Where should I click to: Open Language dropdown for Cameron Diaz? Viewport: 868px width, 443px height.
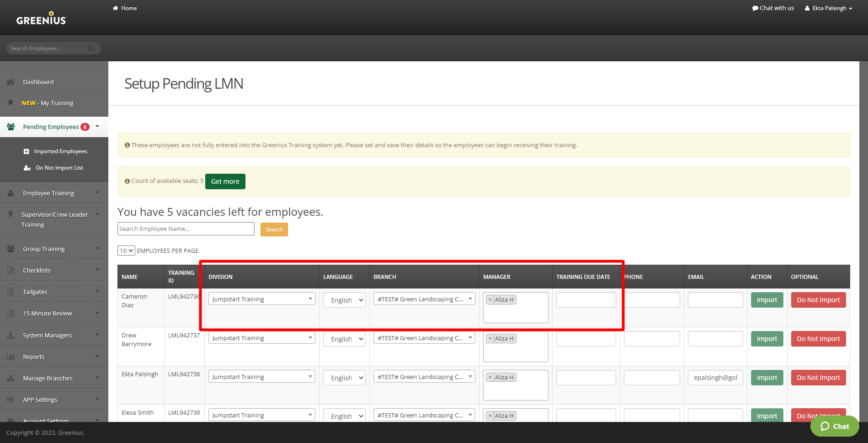(x=344, y=300)
